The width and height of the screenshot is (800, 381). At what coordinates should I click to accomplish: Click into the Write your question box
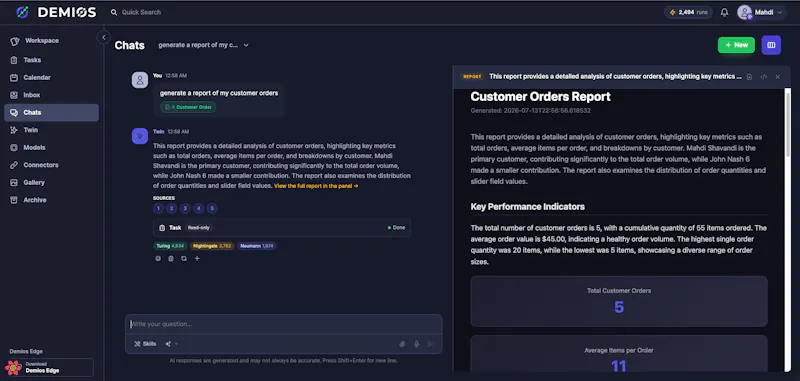coord(284,324)
